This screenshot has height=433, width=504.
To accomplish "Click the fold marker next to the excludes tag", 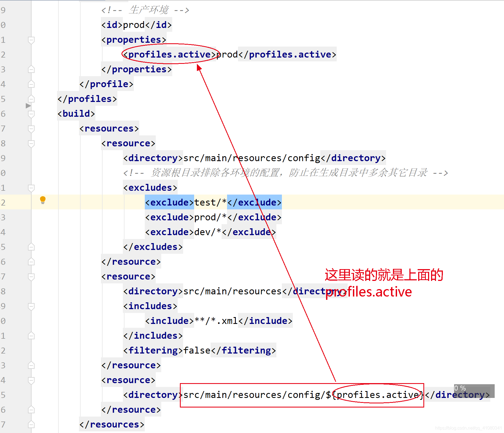I will (x=31, y=188).
